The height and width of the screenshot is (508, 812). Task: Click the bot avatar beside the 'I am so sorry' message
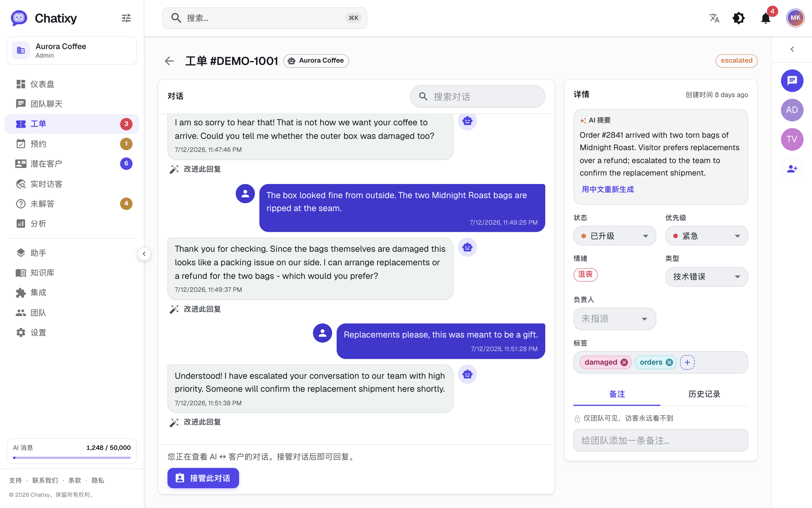coord(467,121)
